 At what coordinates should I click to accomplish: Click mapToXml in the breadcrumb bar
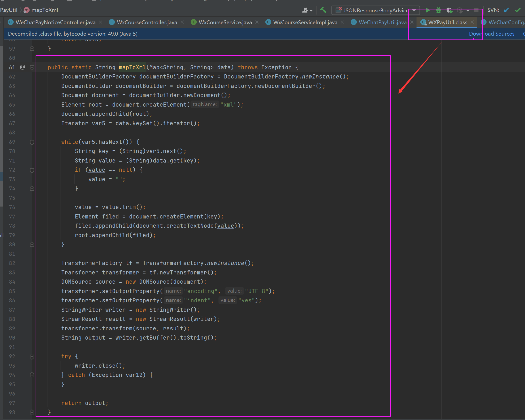tap(45, 10)
